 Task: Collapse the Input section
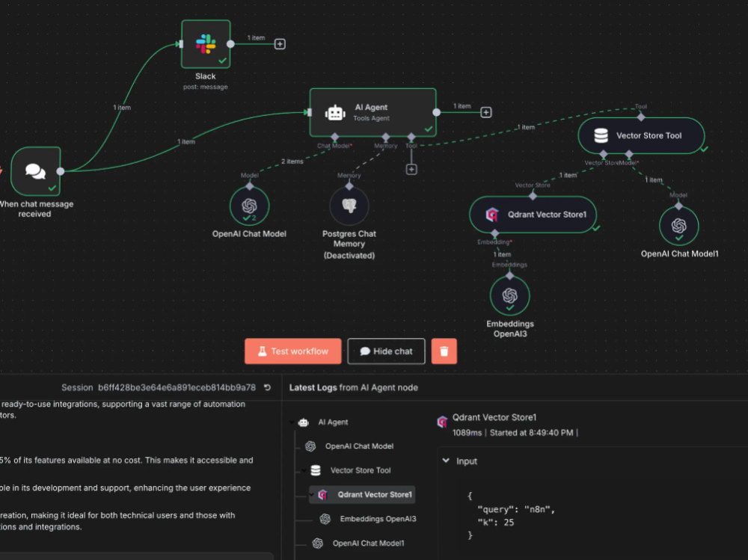446,461
